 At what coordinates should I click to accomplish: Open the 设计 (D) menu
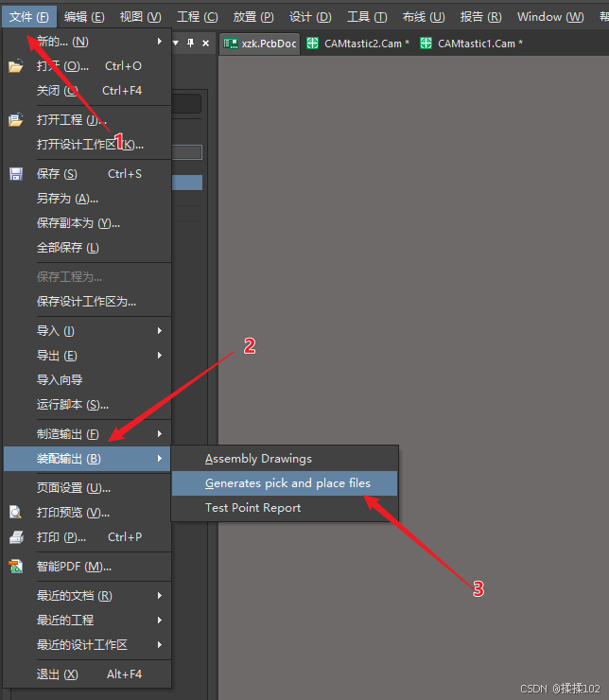click(310, 17)
